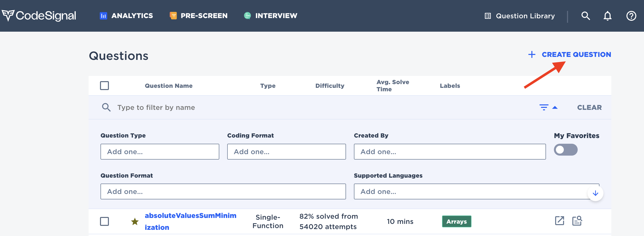Open the global search magnifier icon

(x=585, y=16)
